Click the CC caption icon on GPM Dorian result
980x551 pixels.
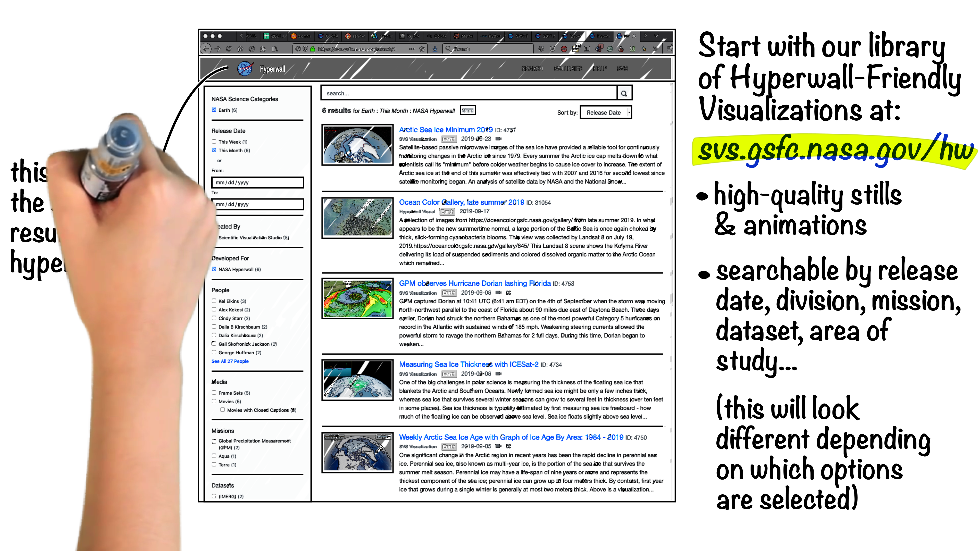coord(508,293)
